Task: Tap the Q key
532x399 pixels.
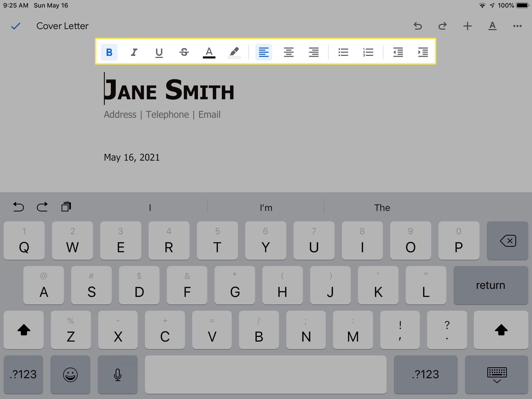Action: pos(24,241)
